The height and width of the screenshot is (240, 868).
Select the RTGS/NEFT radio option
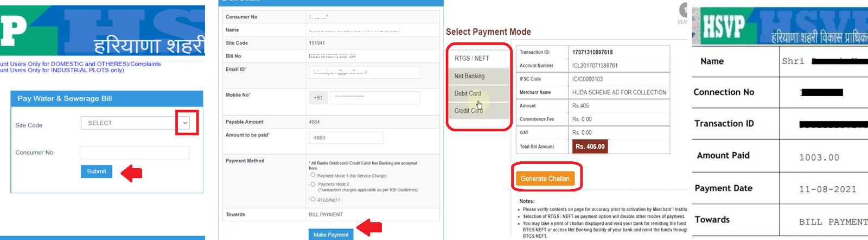(x=313, y=199)
